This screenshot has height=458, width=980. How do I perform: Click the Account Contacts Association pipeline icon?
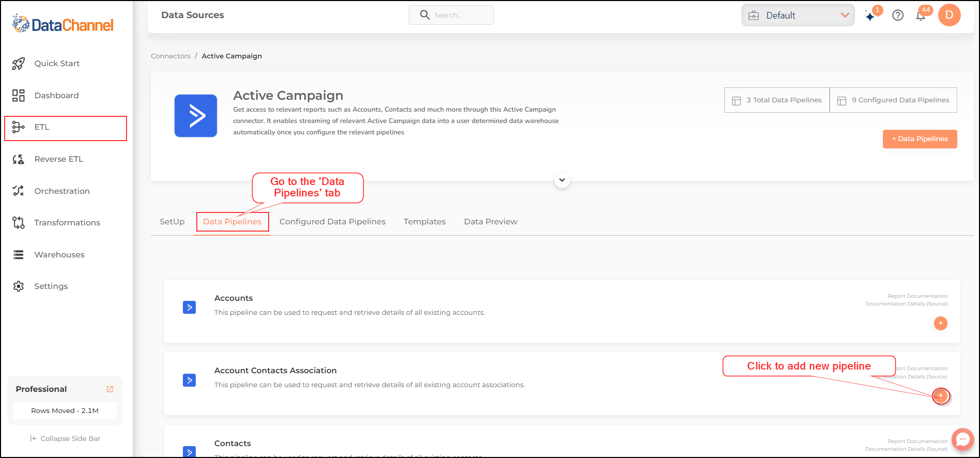coord(190,380)
